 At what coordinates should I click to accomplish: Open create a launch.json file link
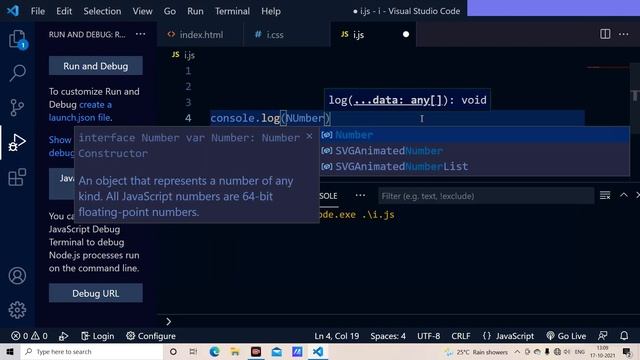point(80,111)
